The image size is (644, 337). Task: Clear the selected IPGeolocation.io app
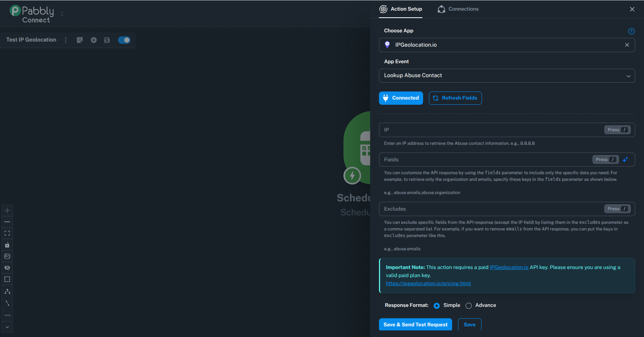[x=627, y=45]
